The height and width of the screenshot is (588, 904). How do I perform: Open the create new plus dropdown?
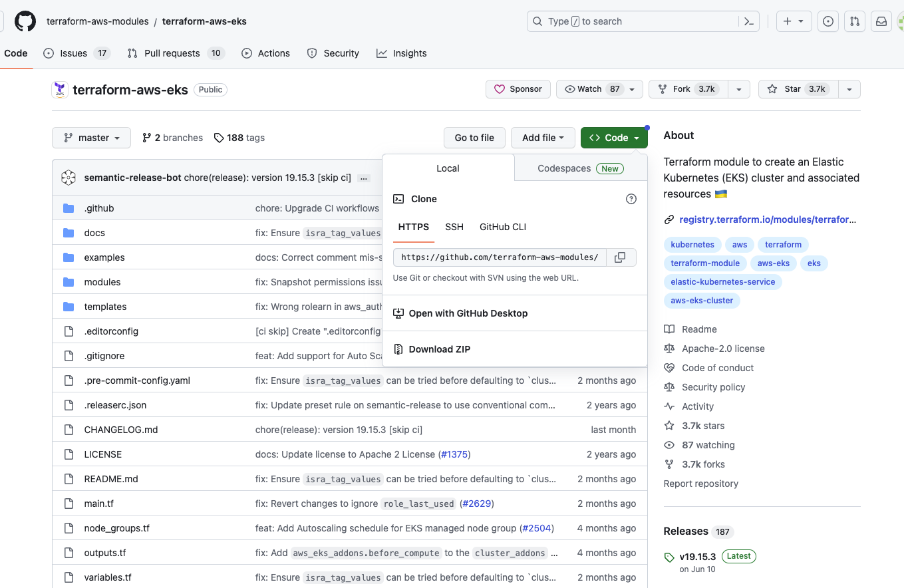(x=794, y=21)
